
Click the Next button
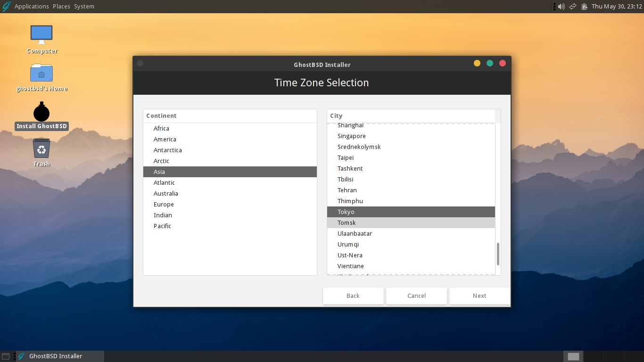point(479,296)
